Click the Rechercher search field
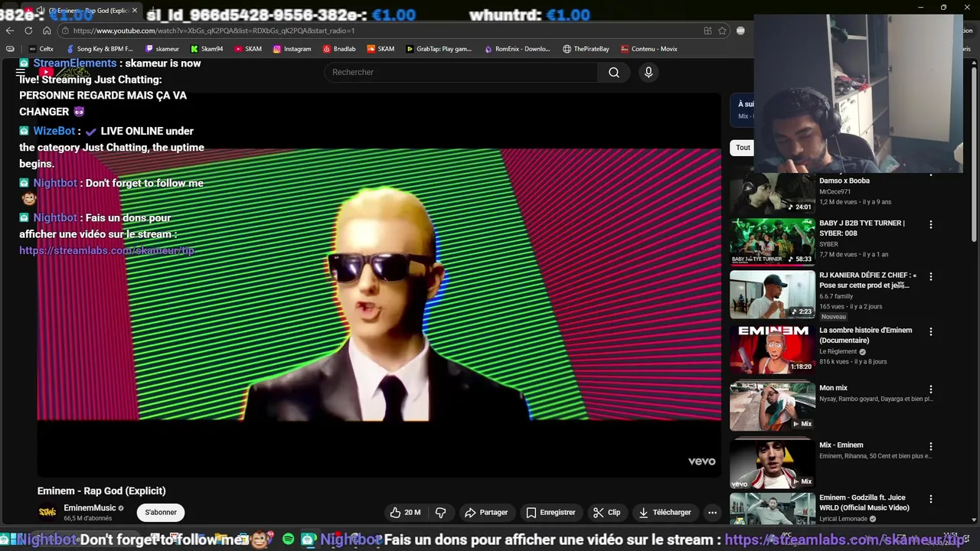 462,72
